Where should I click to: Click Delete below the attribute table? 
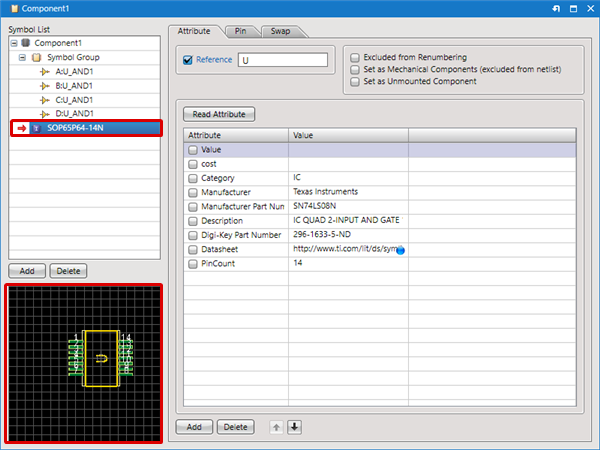point(235,427)
